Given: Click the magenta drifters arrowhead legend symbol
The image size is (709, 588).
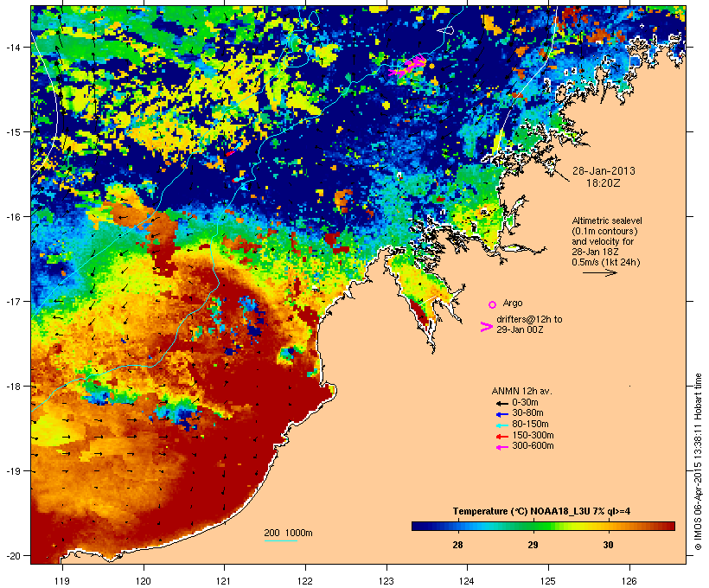Looking at the screenshot, I should point(486,327).
